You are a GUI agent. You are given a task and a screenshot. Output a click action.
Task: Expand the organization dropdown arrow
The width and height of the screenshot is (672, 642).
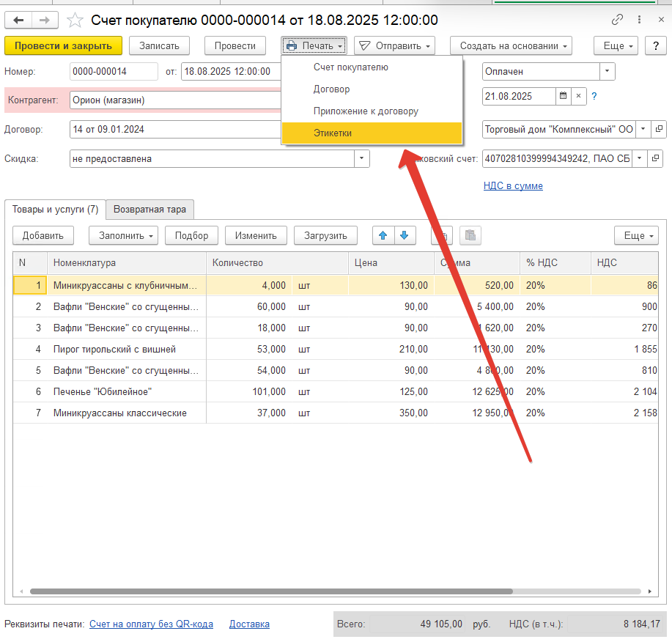click(x=643, y=129)
